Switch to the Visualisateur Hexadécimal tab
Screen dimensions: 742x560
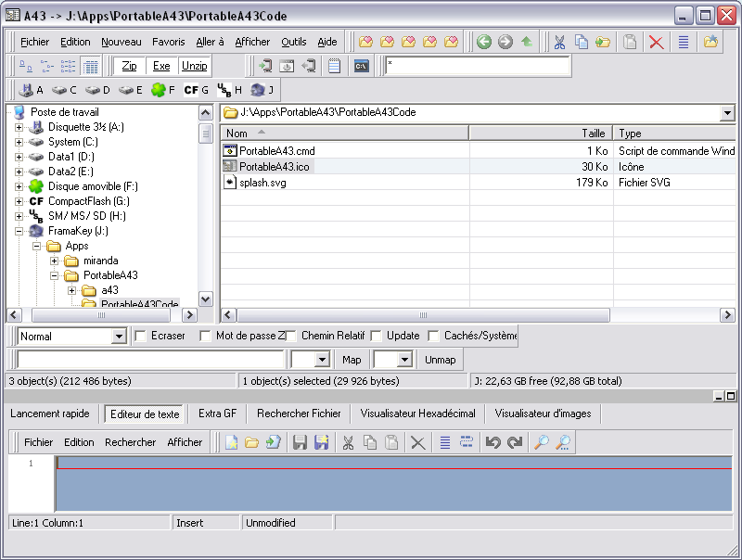(418, 414)
